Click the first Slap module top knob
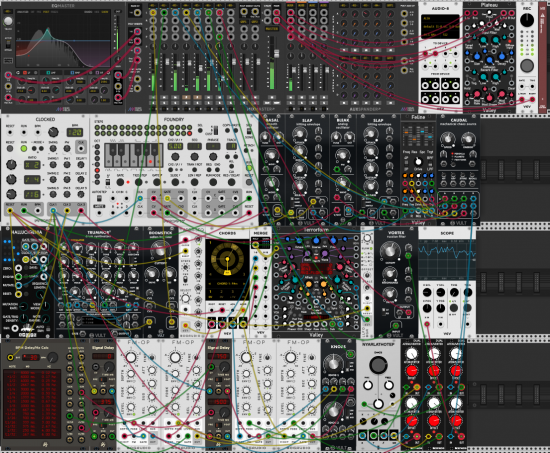Screen dimensions: 550x453 pyautogui.click(x=300, y=133)
